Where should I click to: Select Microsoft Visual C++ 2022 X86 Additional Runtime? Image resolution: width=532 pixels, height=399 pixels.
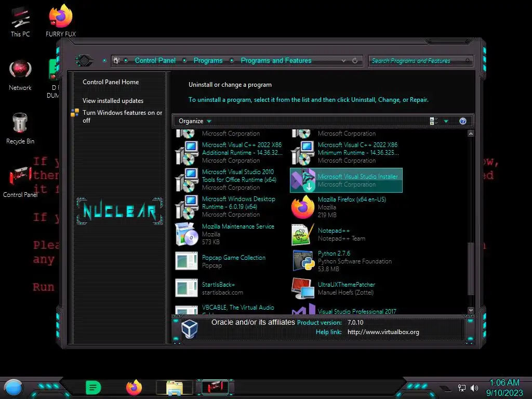pos(229,153)
